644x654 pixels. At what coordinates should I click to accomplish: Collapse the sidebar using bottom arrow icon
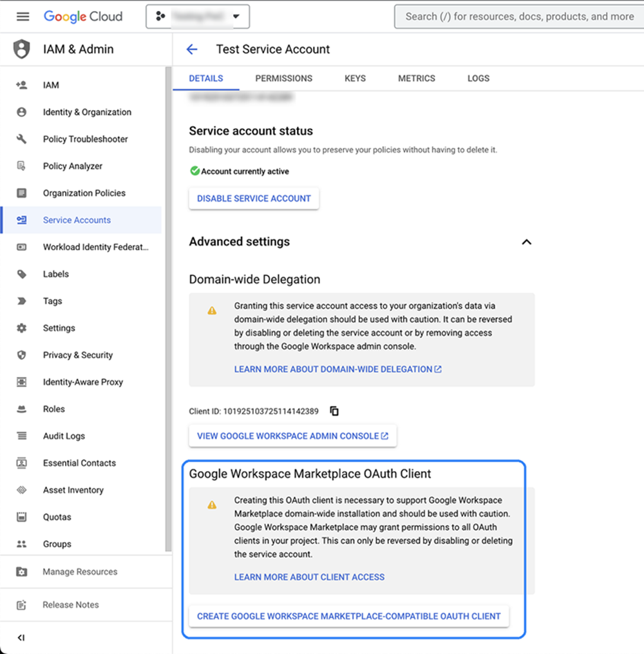point(21,637)
